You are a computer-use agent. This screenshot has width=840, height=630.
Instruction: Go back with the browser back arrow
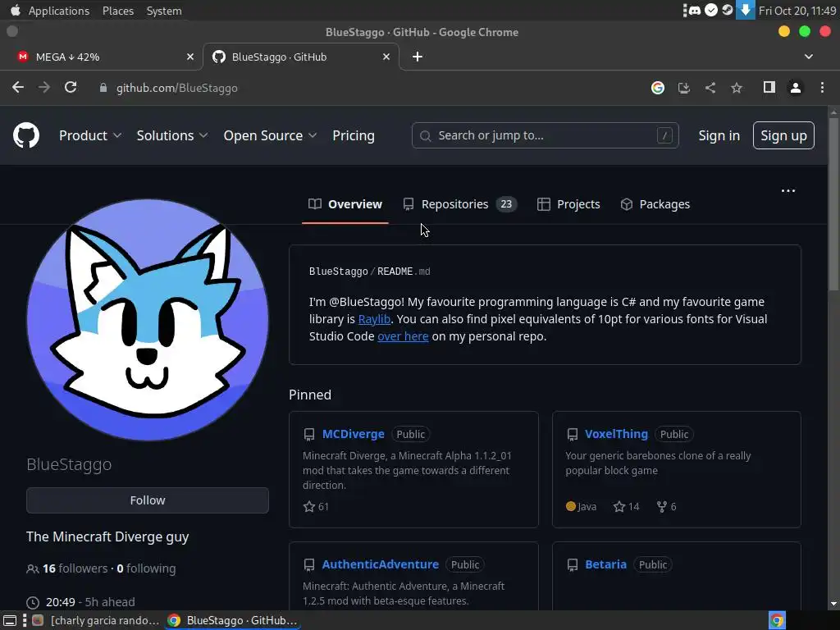tap(18, 87)
